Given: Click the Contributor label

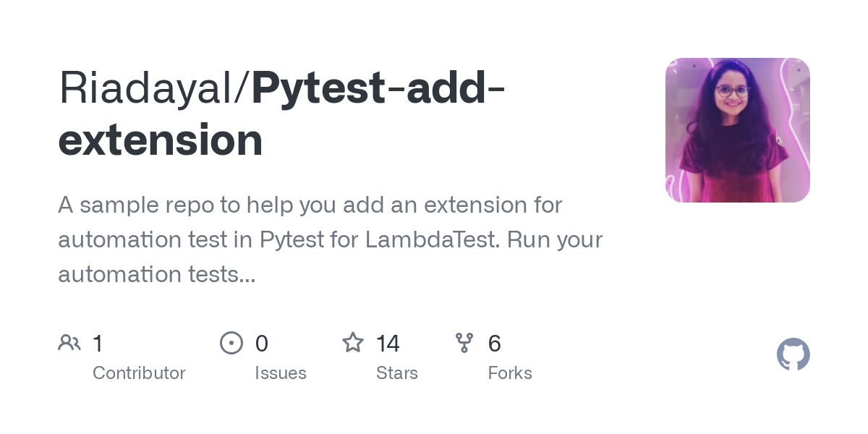Looking at the screenshot, I should [139, 373].
